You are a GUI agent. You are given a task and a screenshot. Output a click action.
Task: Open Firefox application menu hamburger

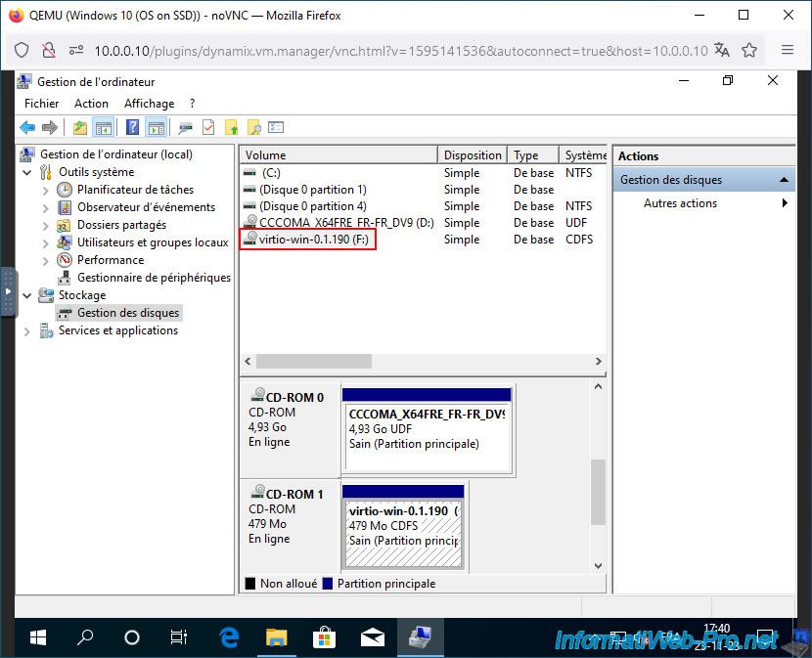(788, 50)
